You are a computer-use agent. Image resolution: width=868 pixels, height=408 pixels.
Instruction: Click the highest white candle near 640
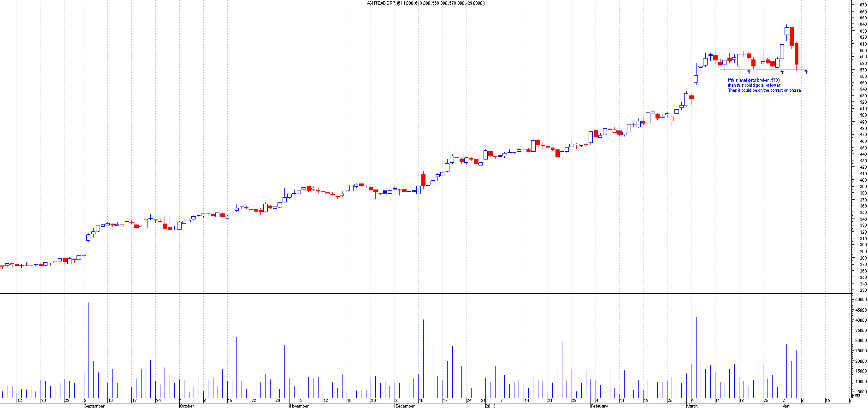787,31
